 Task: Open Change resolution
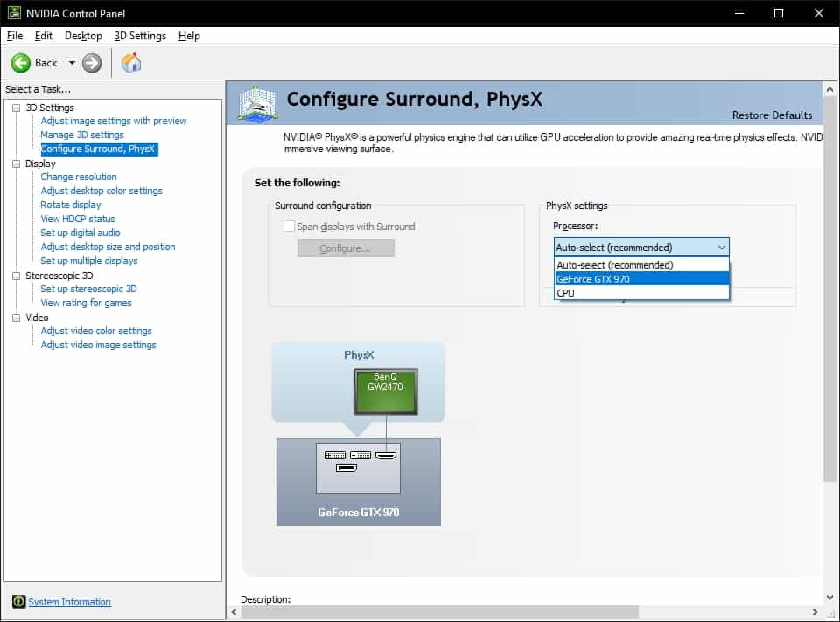click(x=79, y=177)
